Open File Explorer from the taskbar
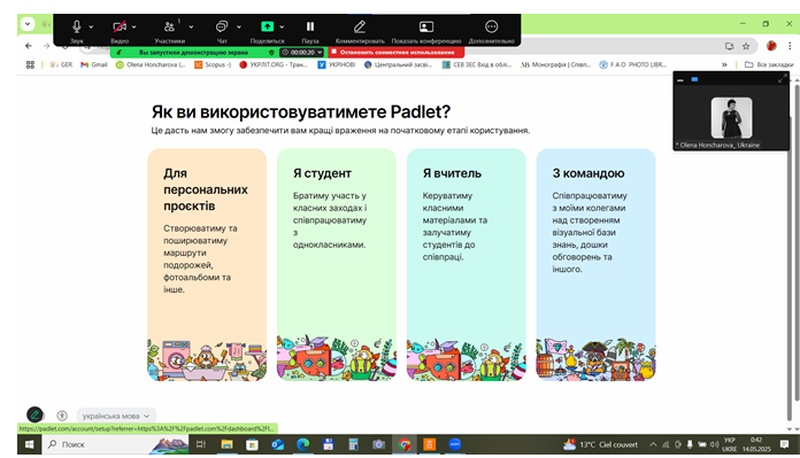This screenshot has height=458, width=800. point(227,444)
